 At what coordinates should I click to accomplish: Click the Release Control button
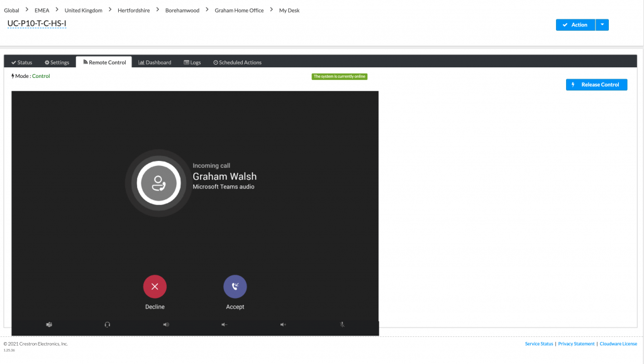pyautogui.click(x=596, y=84)
